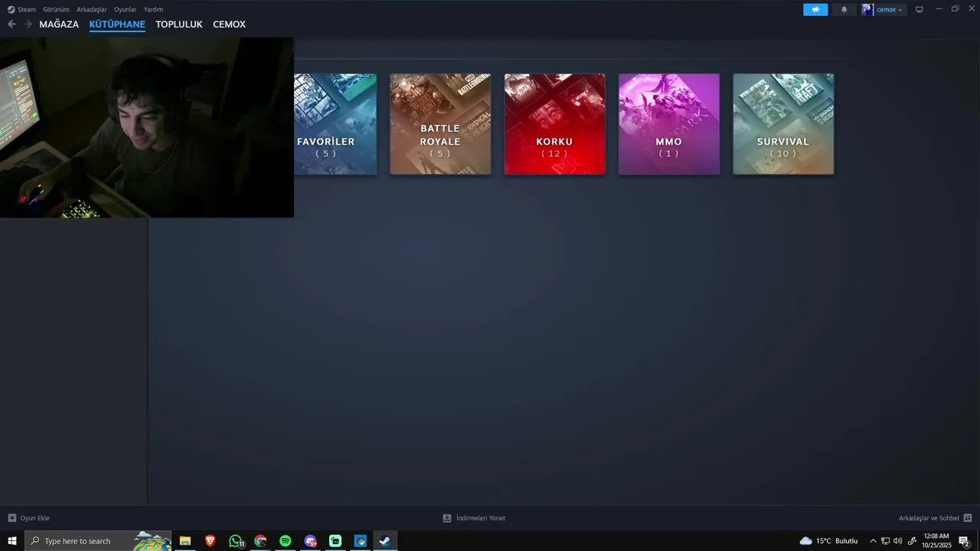This screenshot has height=551, width=980.
Task: Click the friends chat icon in corner
Action: click(968, 518)
